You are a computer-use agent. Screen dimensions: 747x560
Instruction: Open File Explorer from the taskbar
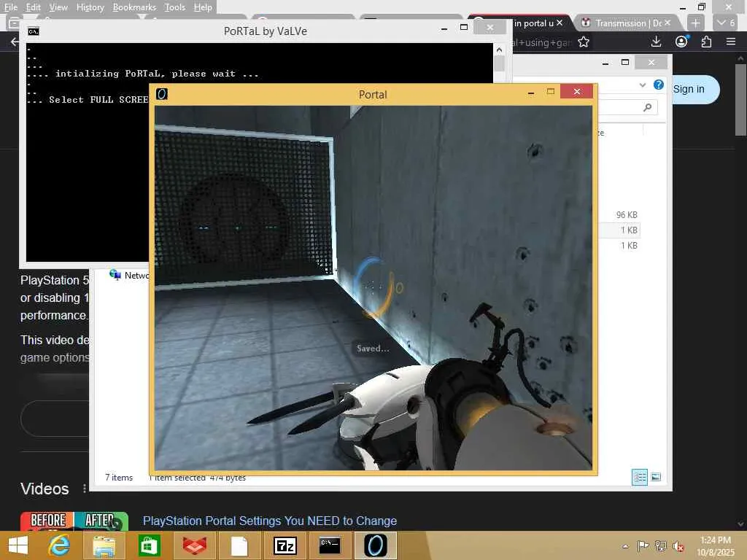[x=104, y=545]
